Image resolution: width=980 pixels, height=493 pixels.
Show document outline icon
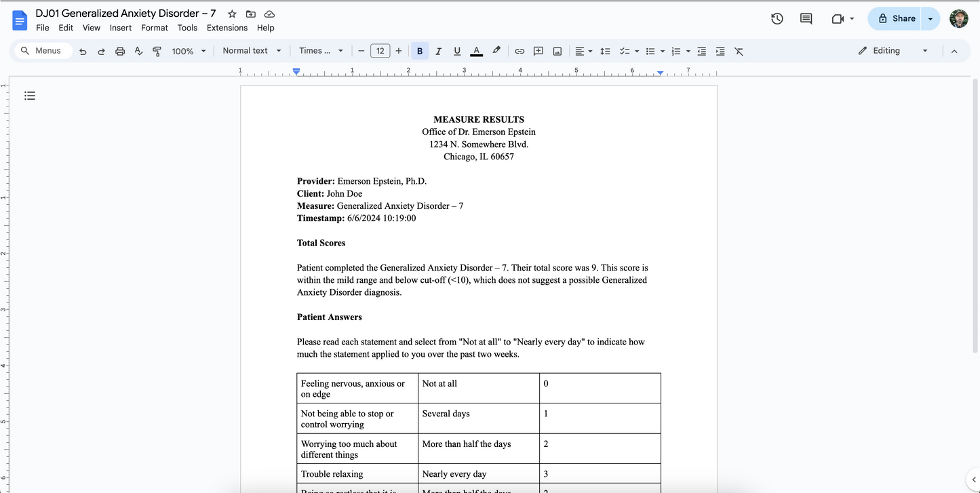(30, 96)
